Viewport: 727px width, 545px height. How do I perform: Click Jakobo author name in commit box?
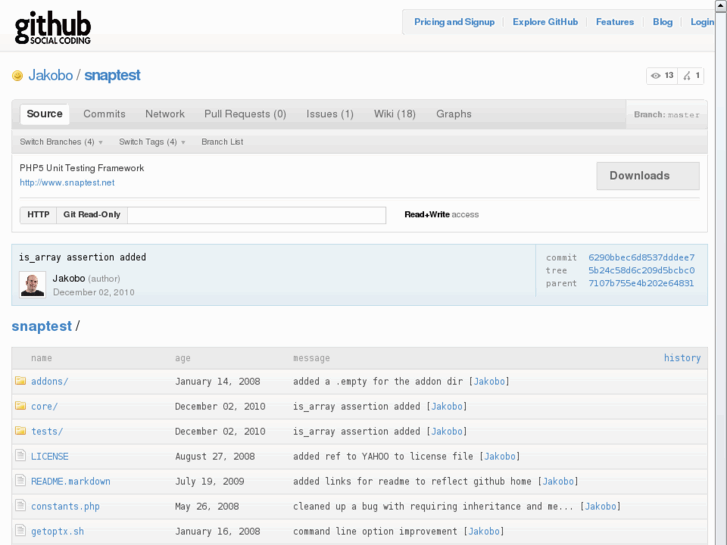69,278
